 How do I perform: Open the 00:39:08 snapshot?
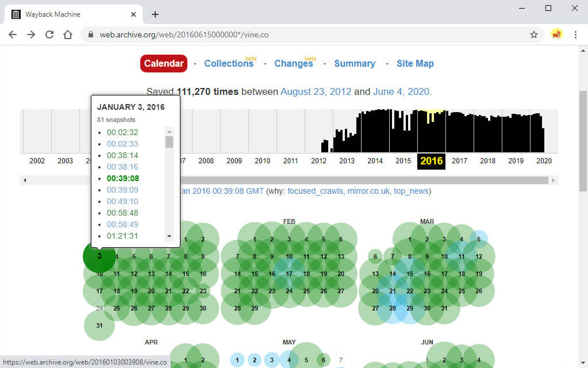(x=122, y=178)
